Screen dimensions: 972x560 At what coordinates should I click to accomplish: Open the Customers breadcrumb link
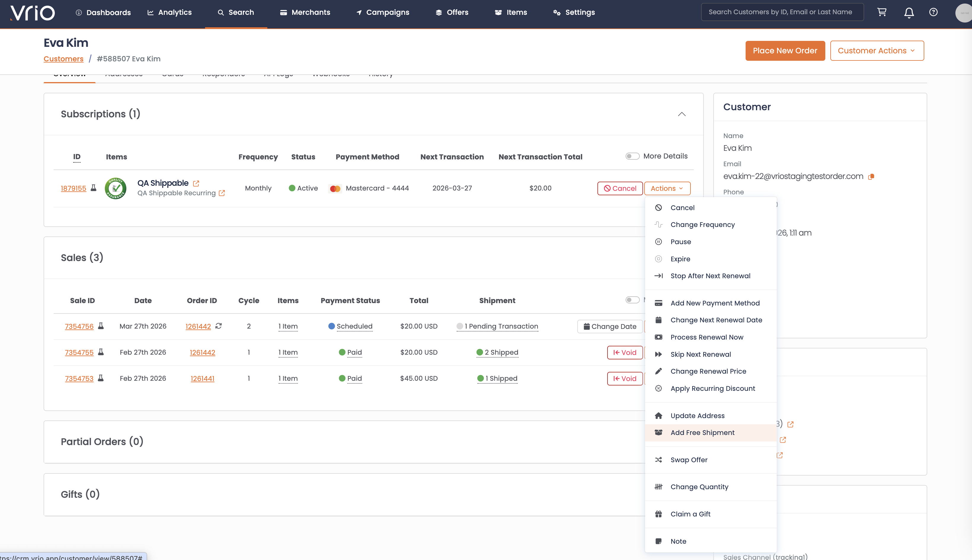63,59
